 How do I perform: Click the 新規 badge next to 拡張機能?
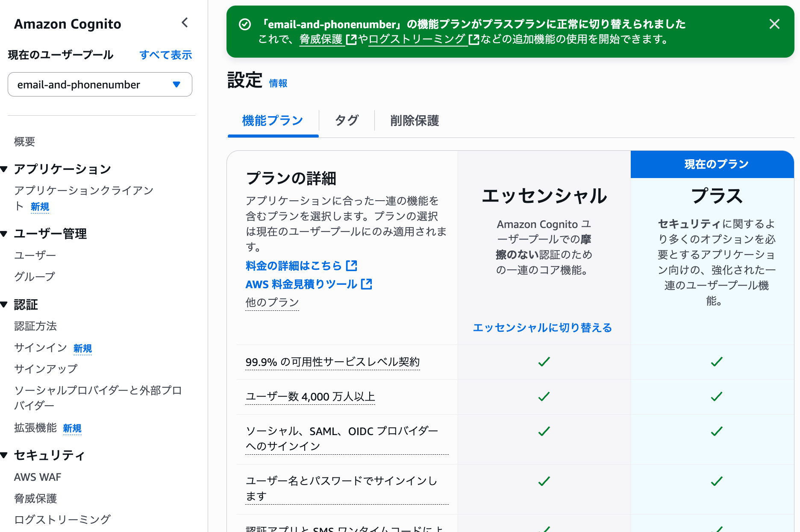72,428
